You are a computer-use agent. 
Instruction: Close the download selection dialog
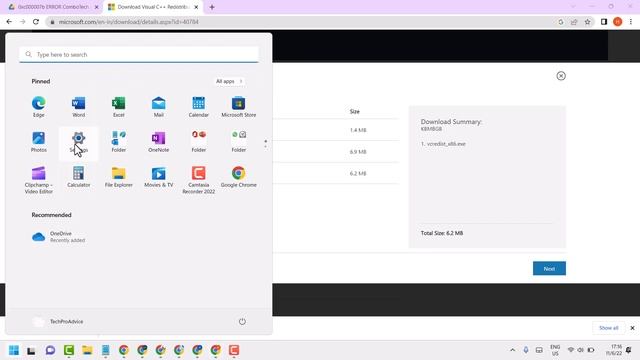(561, 76)
